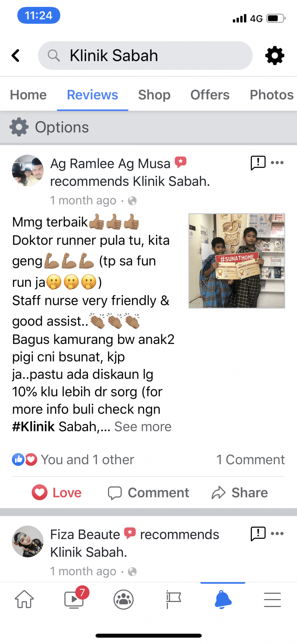
Task: Expand the review with See more
Action: pos(143,427)
